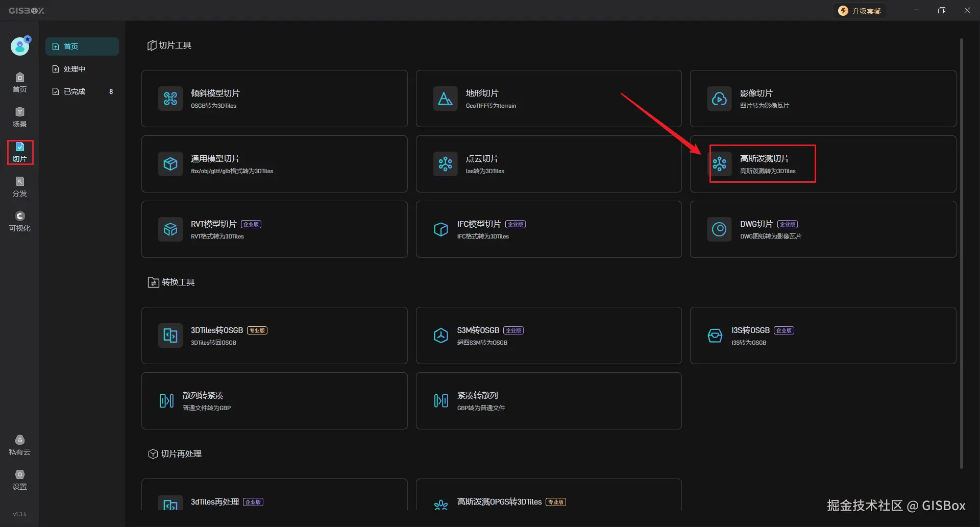The image size is (980, 527).
Task: Switch to the 处理中 tab
Action: pyautogui.click(x=82, y=69)
